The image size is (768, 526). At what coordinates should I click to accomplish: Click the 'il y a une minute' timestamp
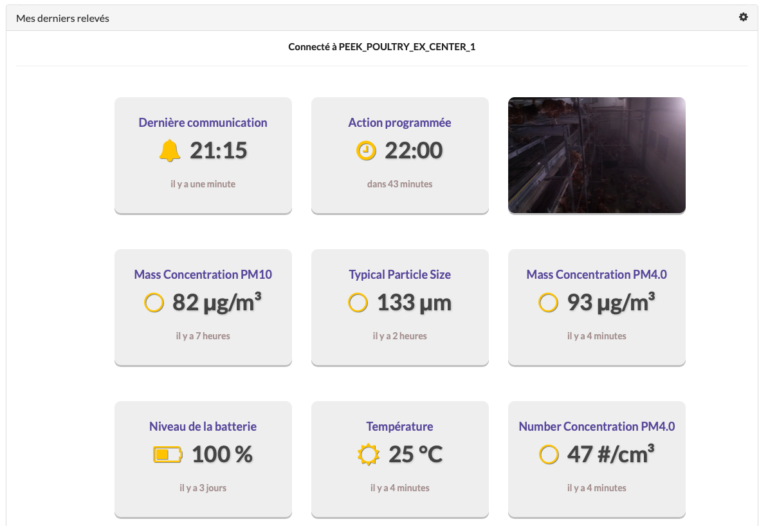(x=203, y=184)
